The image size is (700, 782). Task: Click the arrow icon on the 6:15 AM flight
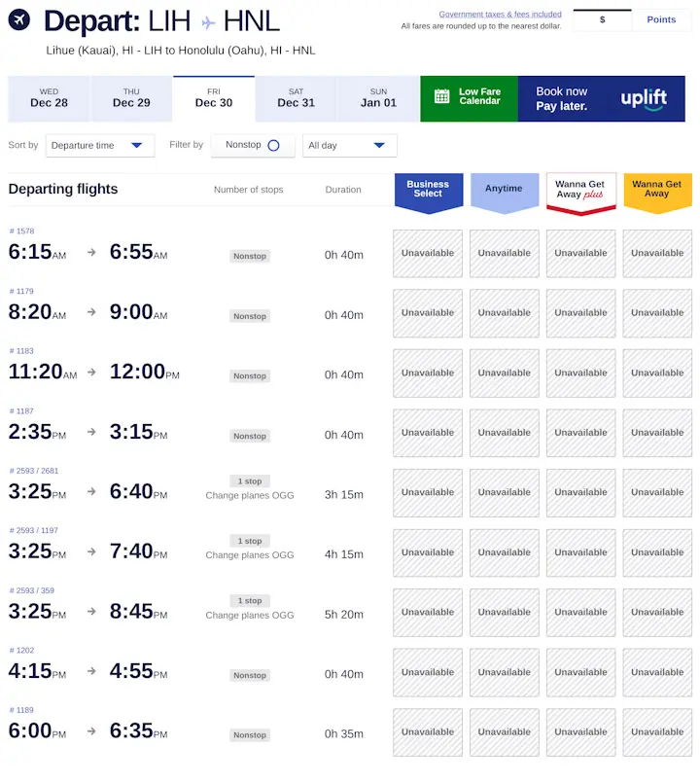click(x=91, y=252)
